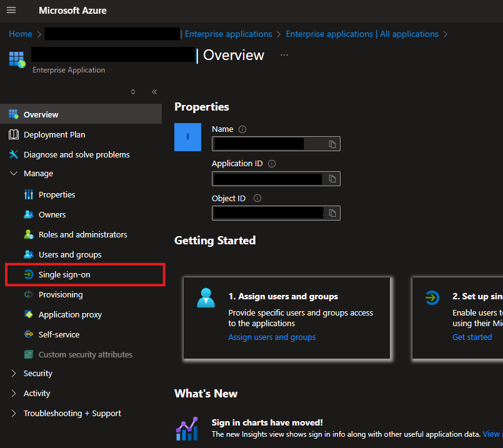Collapse the sidebar with the double chevron

pyautogui.click(x=154, y=92)
